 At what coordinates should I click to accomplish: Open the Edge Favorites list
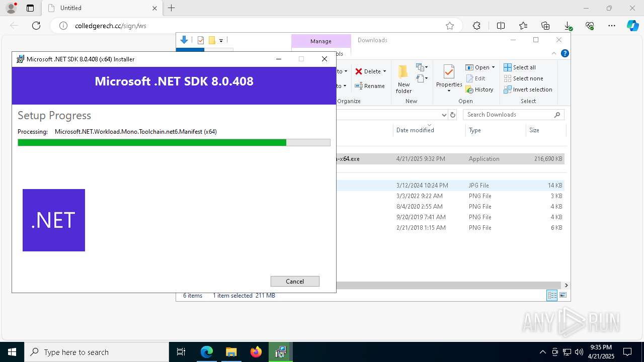coord(523,26)
